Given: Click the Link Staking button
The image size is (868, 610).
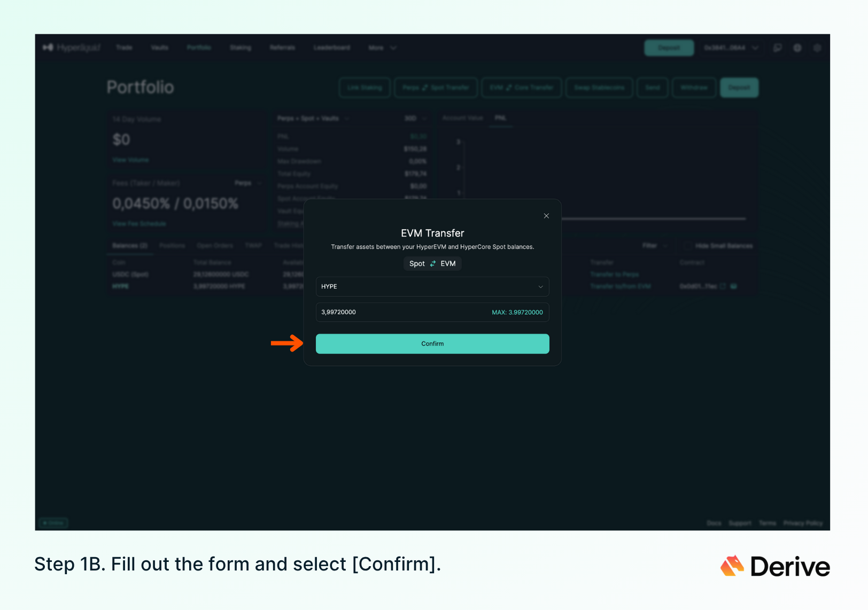Looking at the screenshot, I should pyautogui.click(x=365, y=88).
